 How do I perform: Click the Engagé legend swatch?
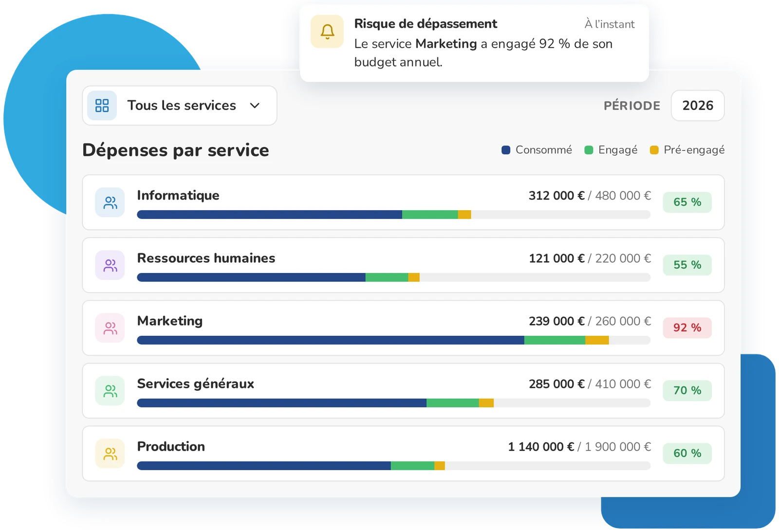click(589, 150)
